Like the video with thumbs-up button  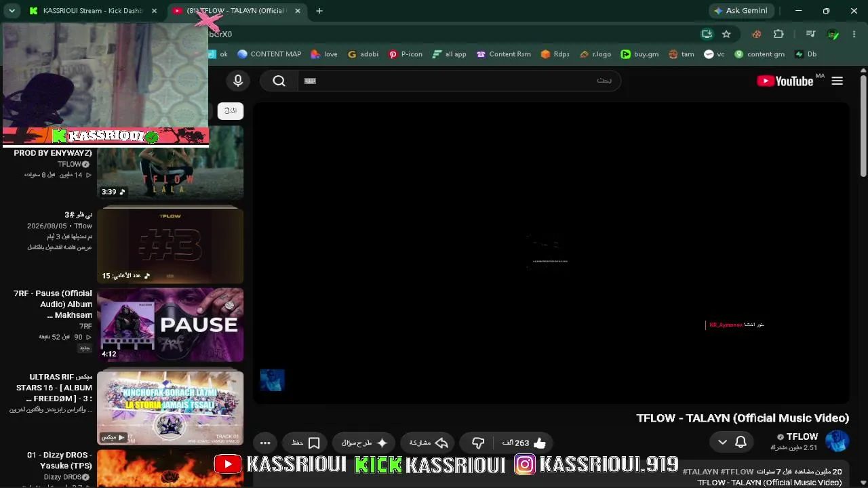524,443
